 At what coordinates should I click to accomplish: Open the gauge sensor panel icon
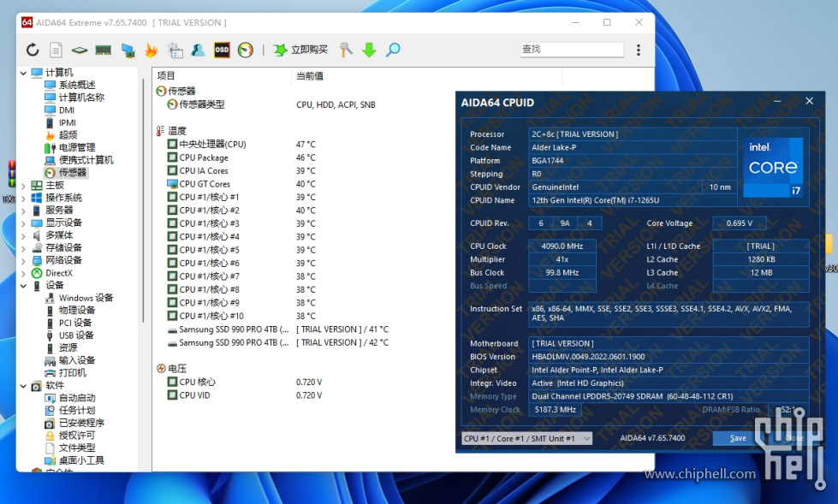click(246, 50)
